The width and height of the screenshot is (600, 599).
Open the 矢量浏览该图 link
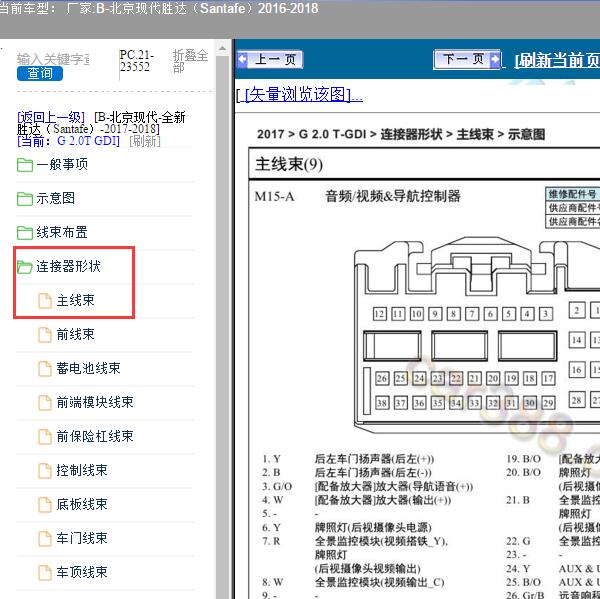click(x=303, y=94)
